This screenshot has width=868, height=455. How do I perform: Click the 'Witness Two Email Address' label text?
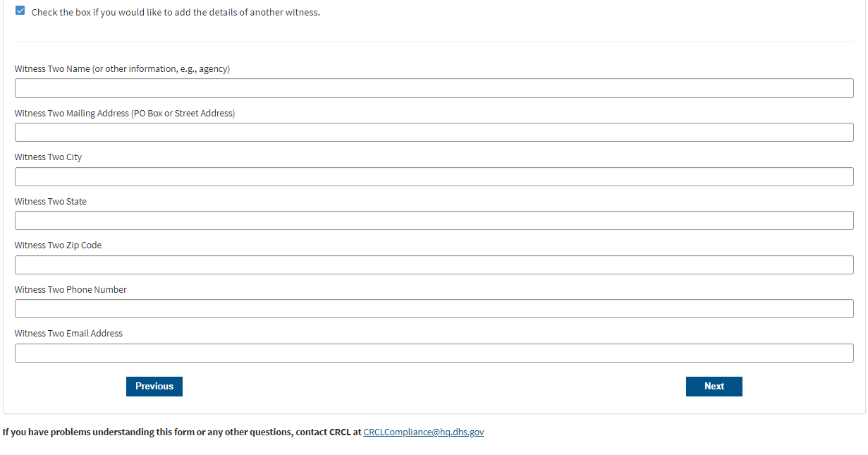tap(68, 334)
